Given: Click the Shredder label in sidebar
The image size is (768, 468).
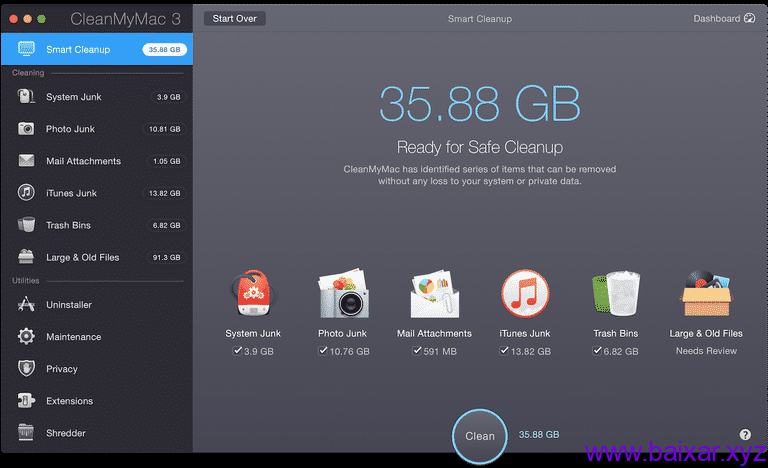Looking at the screenshot, I should pyautogui.click(x=66, y=433).
